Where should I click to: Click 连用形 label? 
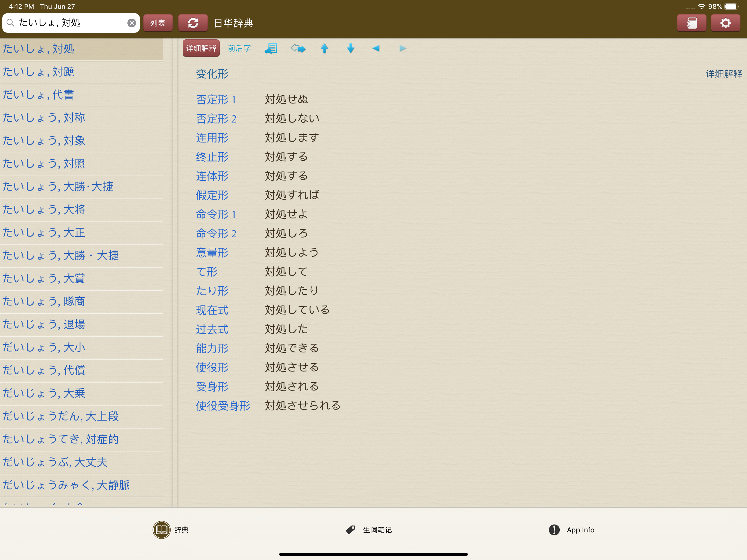[x=212, y=138]
